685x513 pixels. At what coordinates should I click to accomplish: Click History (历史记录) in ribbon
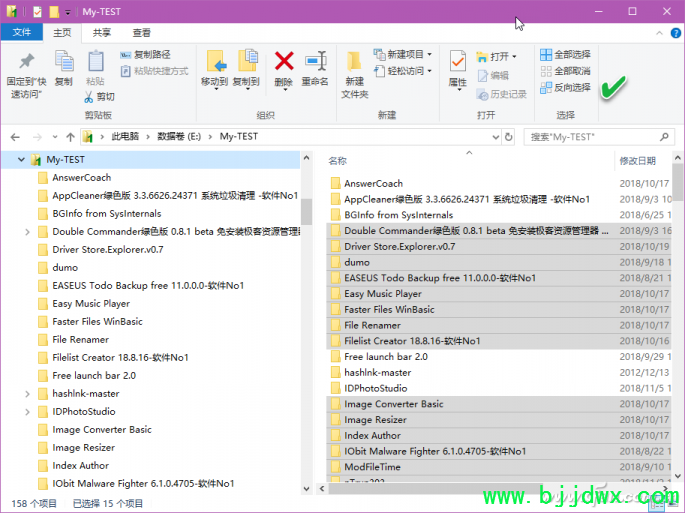pos(502,94)
